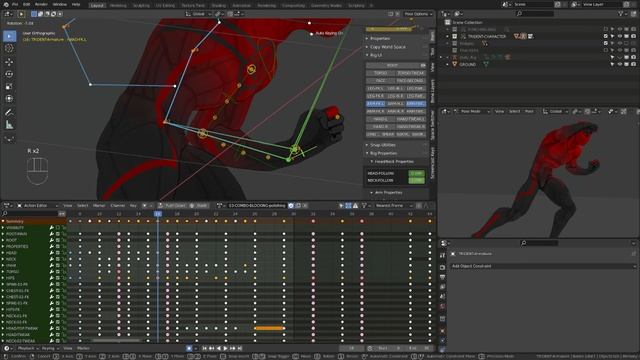640x360 pixels.
Task: Click the outliner search field
Action: pos(535,13)
